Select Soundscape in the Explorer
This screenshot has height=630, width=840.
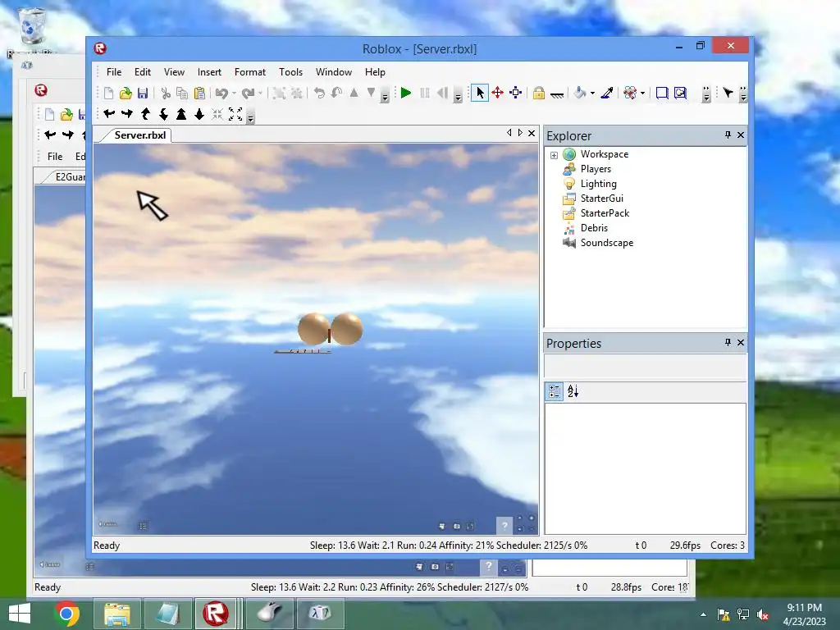click(607, 243)
